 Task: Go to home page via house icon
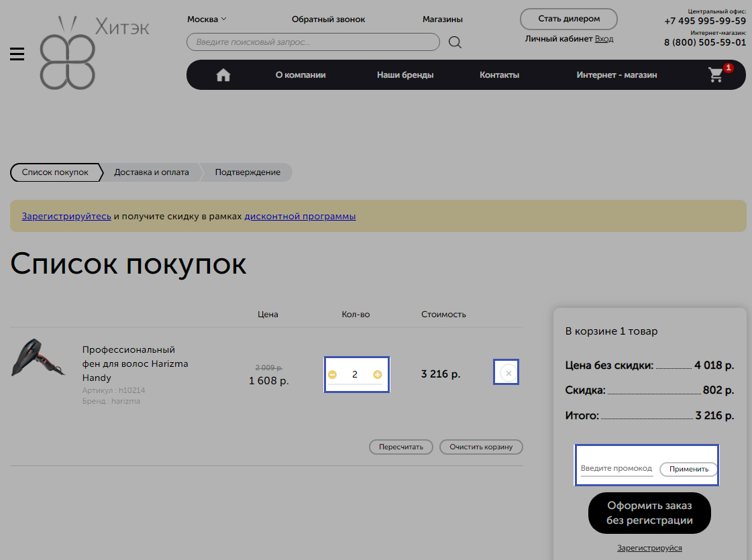click(x=223, y=75)
